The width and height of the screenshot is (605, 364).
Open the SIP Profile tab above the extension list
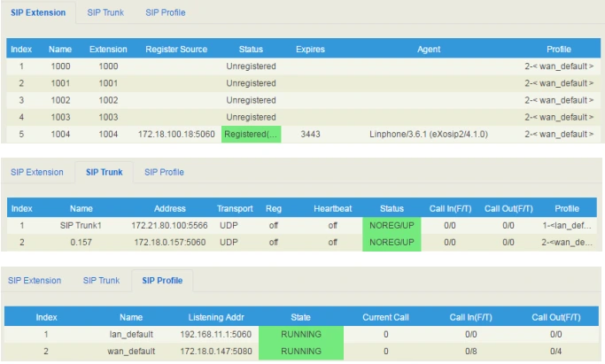coord(165,13)
